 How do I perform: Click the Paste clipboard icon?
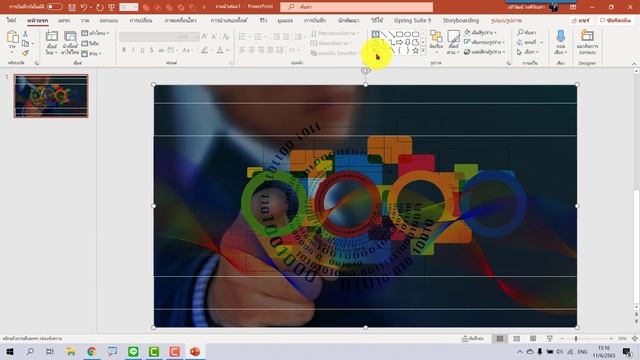(12, 38)
